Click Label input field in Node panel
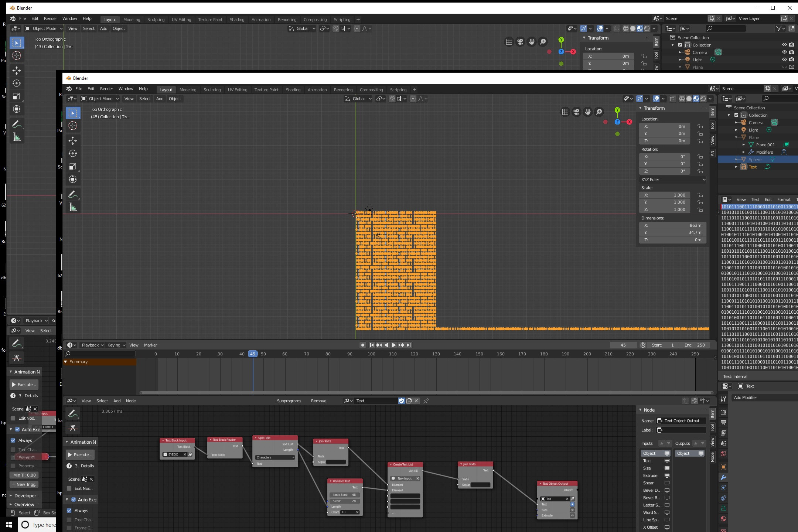This screenshot has width=798, height=532. pos(681,430)
